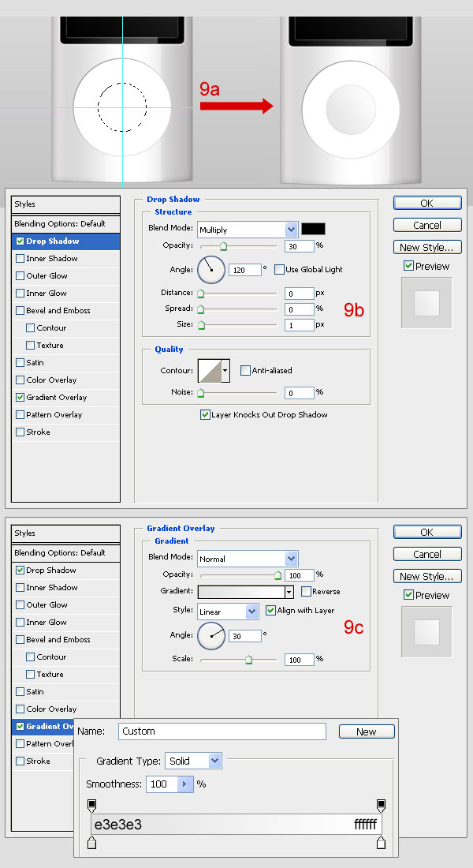This screenshot has height=868, width=473.
Task: Click the gradient Name input field
Action: 222,731
